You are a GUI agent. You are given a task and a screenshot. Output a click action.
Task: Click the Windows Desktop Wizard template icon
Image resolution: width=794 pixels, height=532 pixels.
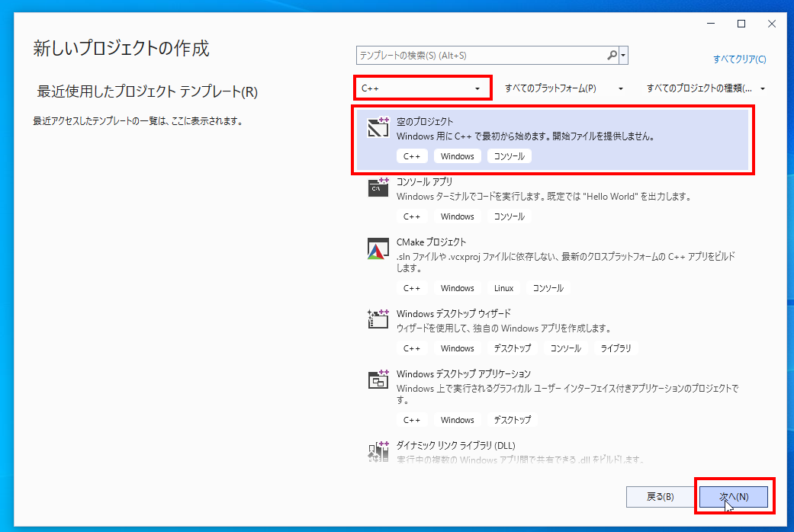(378, 319)
